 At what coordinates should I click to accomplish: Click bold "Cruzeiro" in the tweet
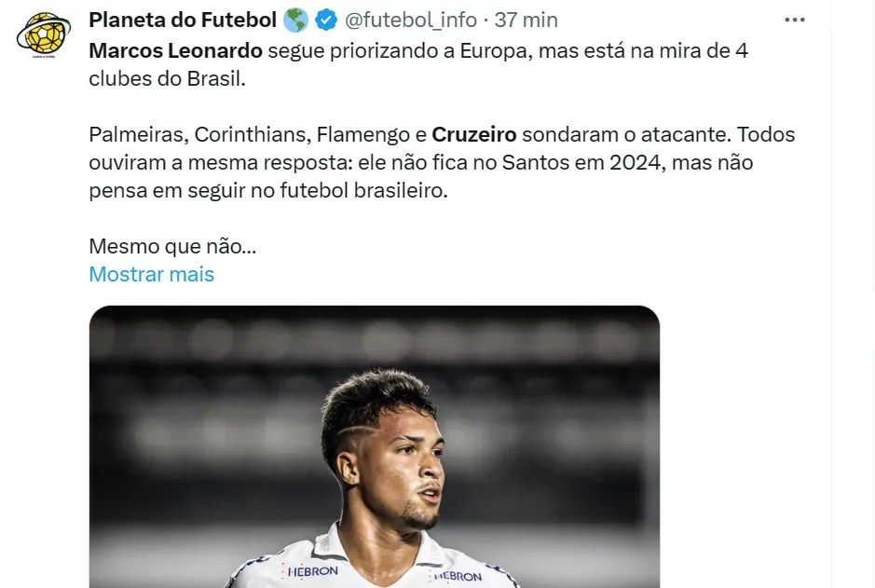(474, 134)
